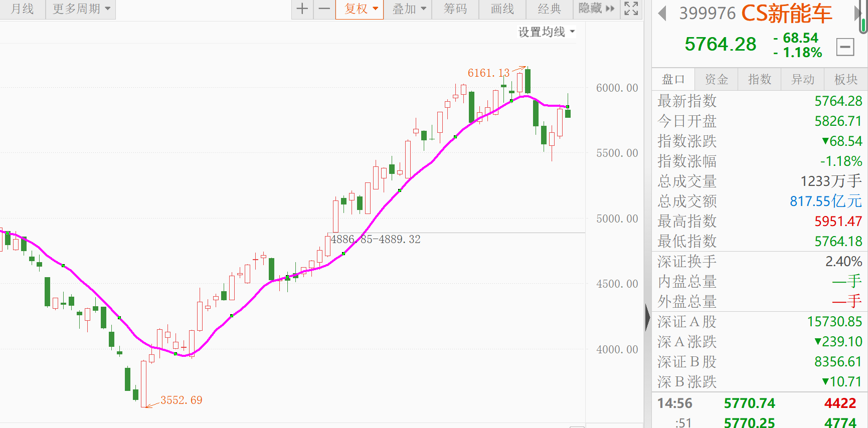Viewport: 868px width, 428px height.
Task: Open 更多周期 period dropdown
Action: [x=81, y=9]
